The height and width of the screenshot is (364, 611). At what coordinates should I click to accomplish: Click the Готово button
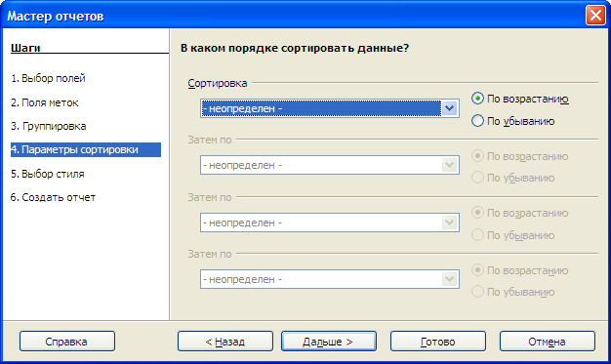(438, 342)
